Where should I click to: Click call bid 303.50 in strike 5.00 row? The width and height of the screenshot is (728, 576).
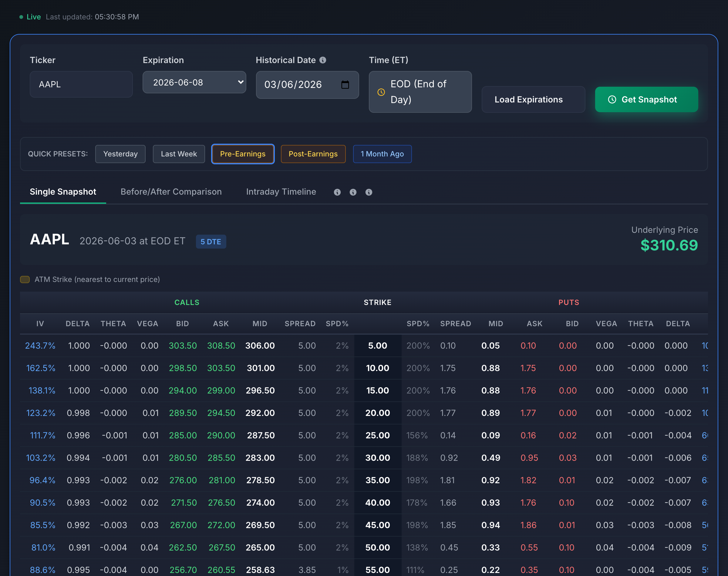(x=183, y=346)
